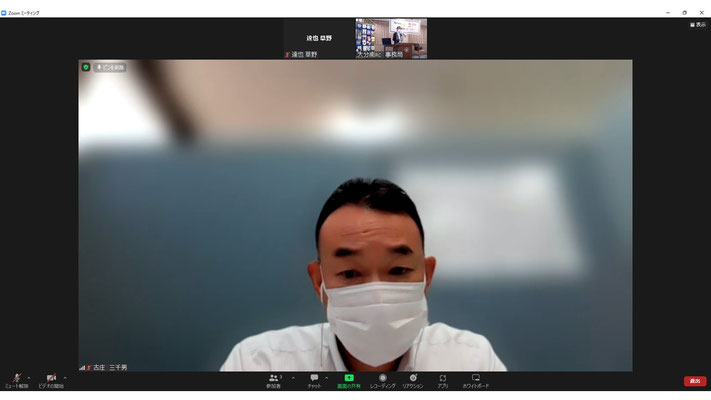Viewport: 711px width, 400px height.
Task: Click the muted mic icon in video-off tile
Action: 287,54
